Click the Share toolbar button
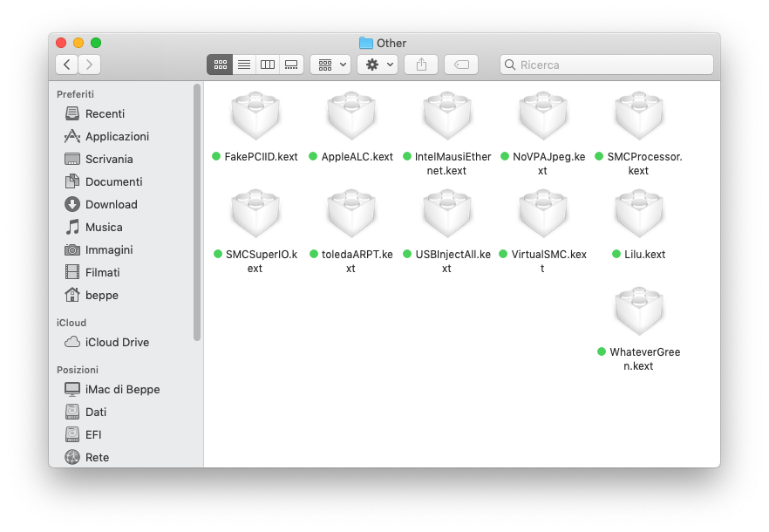This screenshot has width=769, height=532. click(421, 65)
